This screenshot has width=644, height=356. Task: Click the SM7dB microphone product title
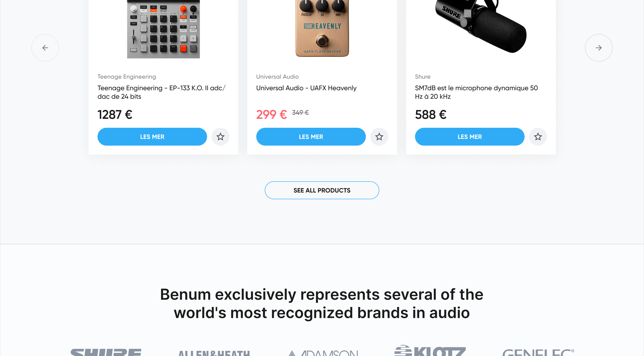coord(476,92)
